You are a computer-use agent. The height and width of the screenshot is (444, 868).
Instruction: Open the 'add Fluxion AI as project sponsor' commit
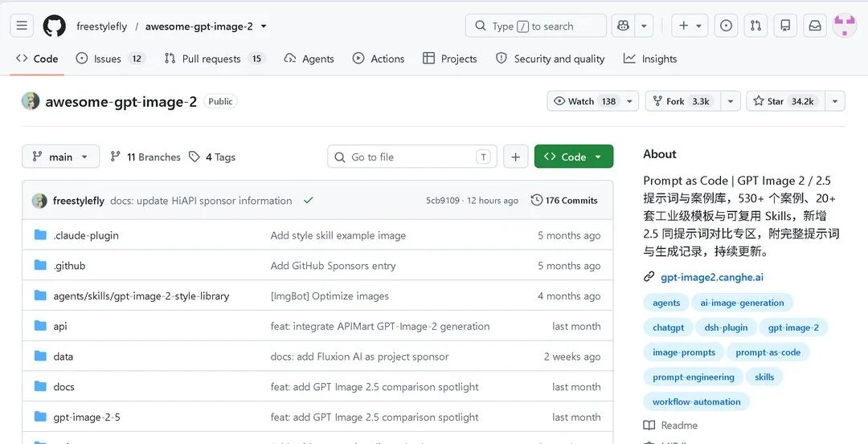pos(359,356)
